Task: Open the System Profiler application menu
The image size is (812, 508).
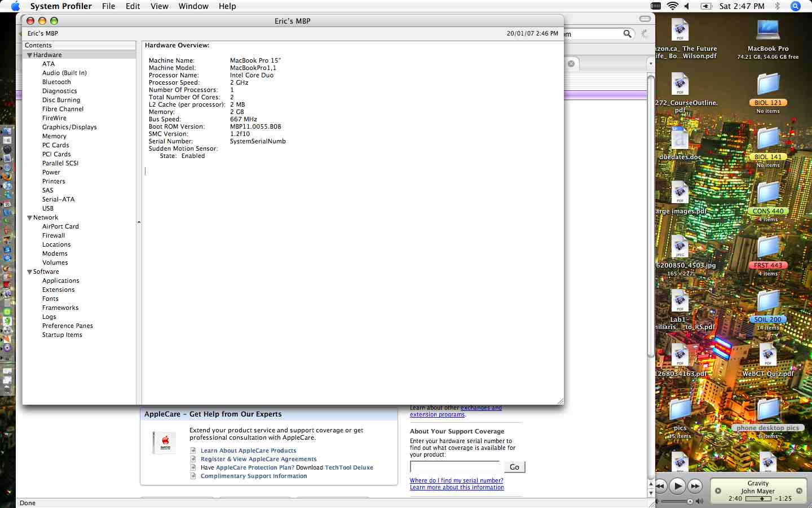Action: tap(61, 6)
